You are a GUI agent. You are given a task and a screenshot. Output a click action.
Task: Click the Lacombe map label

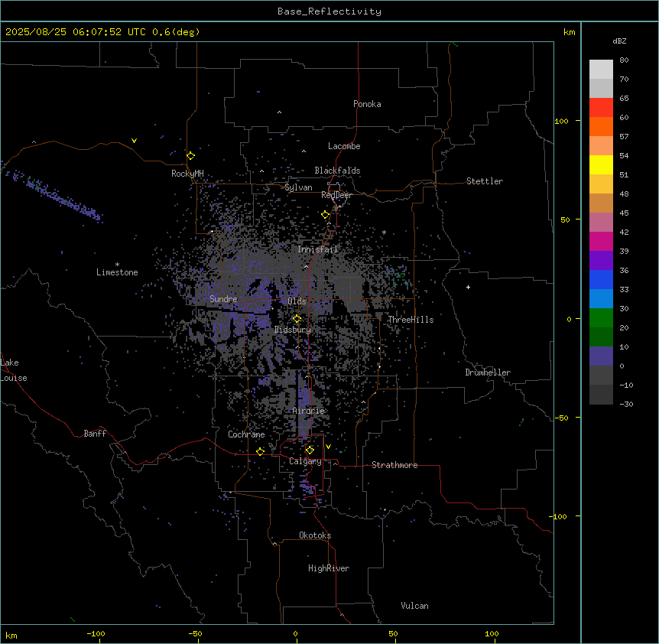[x=344, y=146]
